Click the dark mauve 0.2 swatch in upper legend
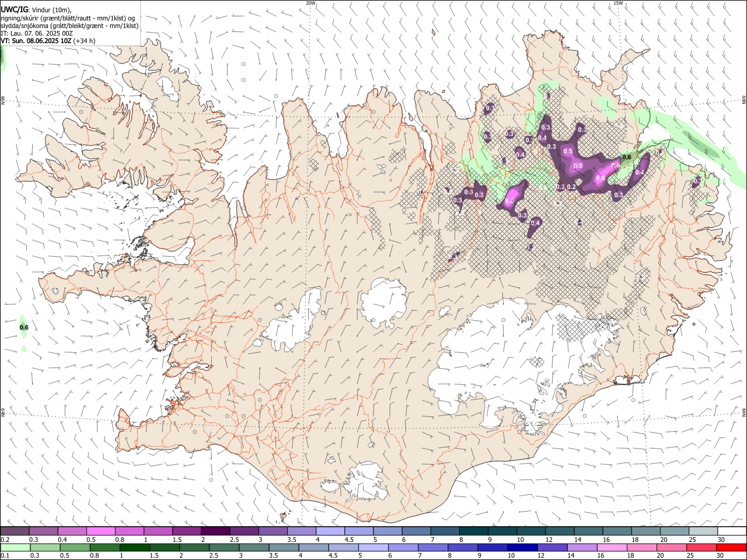Screen dimensions: 747x560 coord(15,531)
